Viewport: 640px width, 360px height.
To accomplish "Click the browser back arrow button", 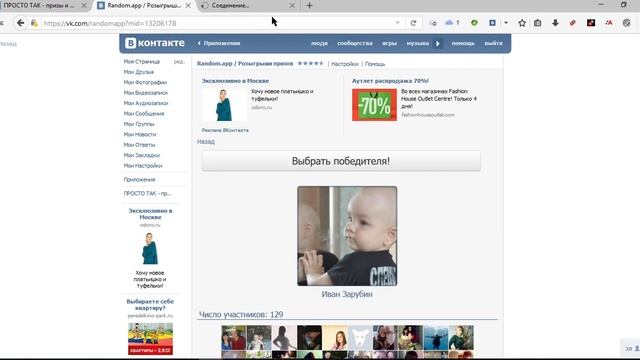I will pyautogui.click(x=20, y=23).
